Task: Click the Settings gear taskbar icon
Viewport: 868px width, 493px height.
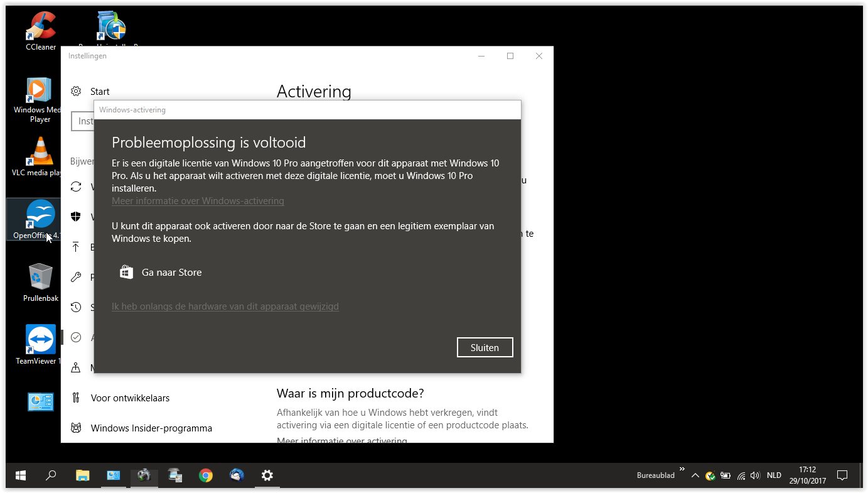Action: [x=267, y=475]
